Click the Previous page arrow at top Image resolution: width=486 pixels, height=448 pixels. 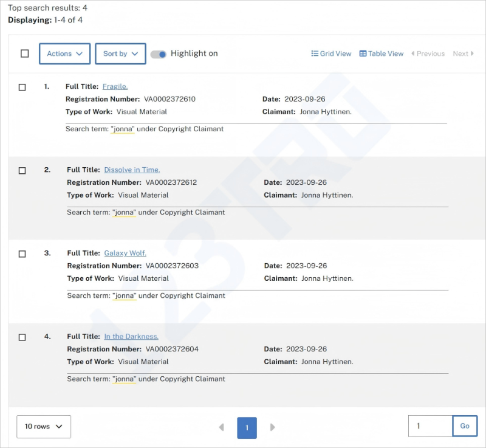pyautogui.click(x=428, y=53)
